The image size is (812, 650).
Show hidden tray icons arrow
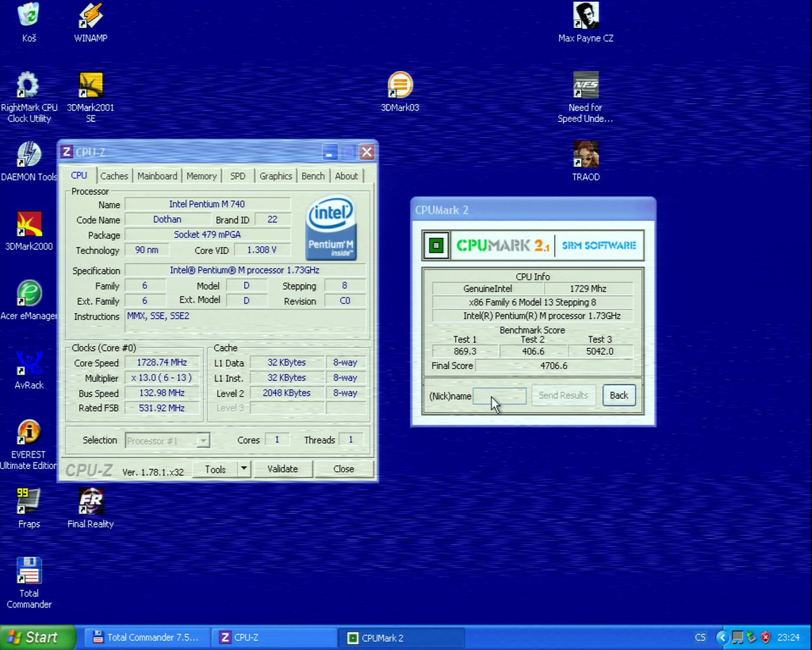722,637
